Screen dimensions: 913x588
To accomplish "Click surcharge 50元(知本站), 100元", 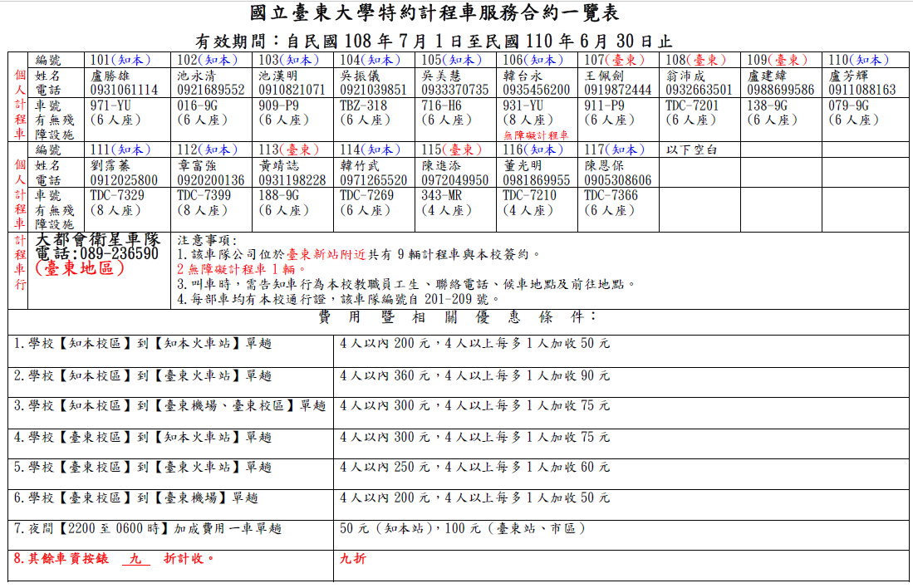I will pos(463,528).
